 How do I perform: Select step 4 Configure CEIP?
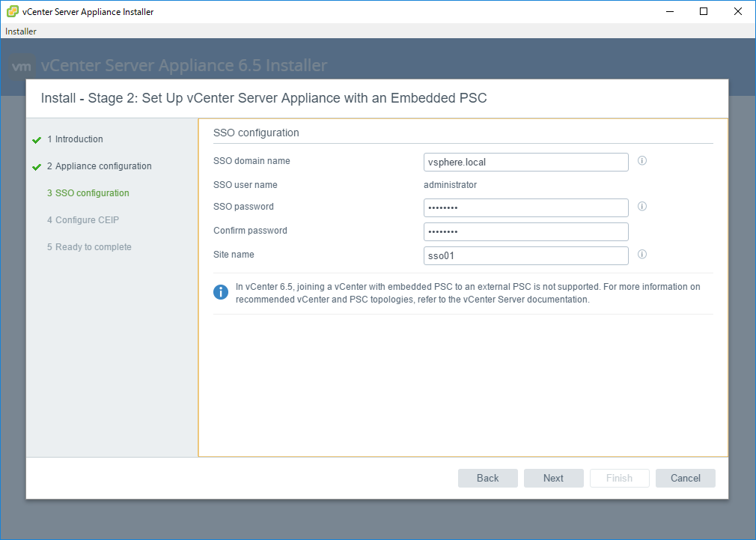coord(83,220)
